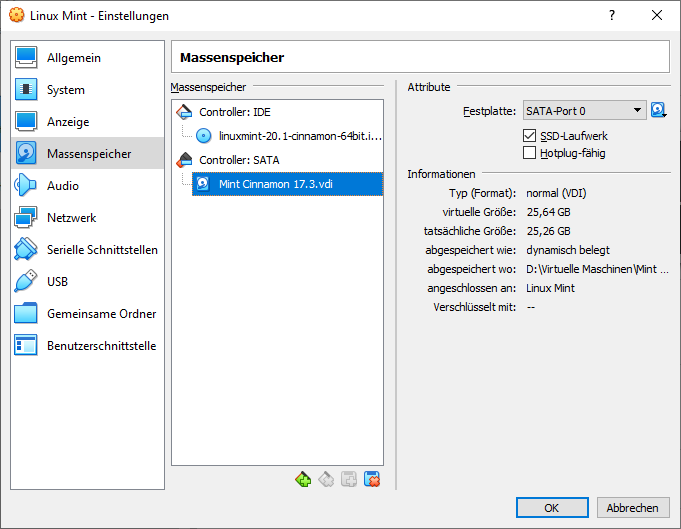Open Serielle Schnittstellen settings
Viewport: 681px width, 529px height.
pos(87,249)
